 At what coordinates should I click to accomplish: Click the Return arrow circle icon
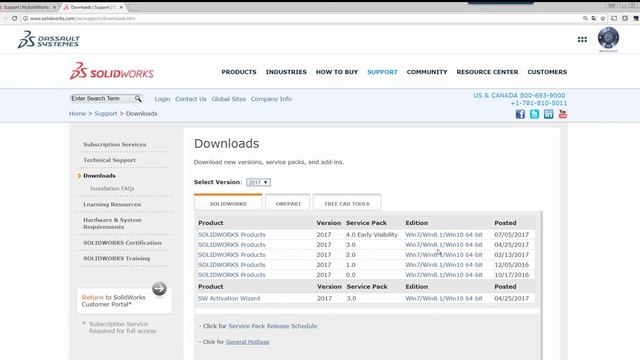[x=159, y=289]
